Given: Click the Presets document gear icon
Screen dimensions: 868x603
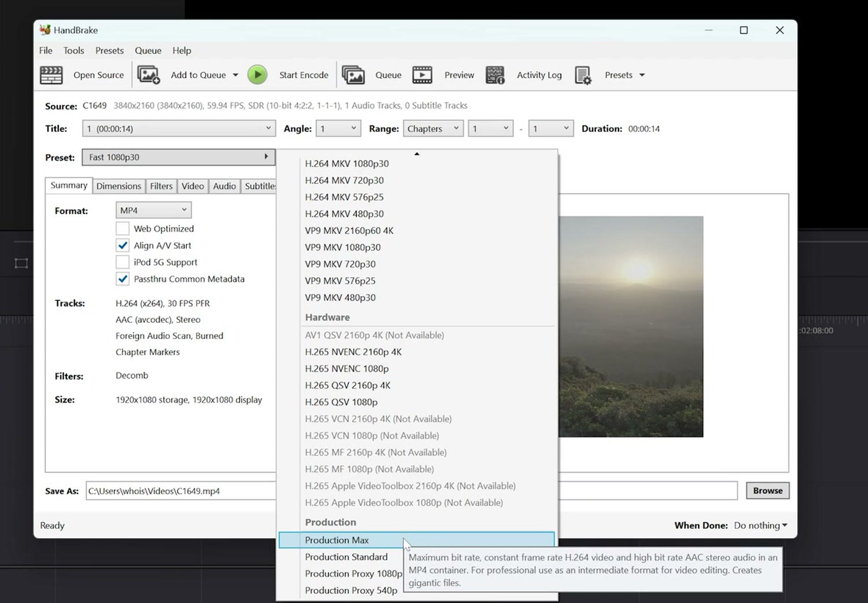Looking at the screenshot, I should (583, 75).
